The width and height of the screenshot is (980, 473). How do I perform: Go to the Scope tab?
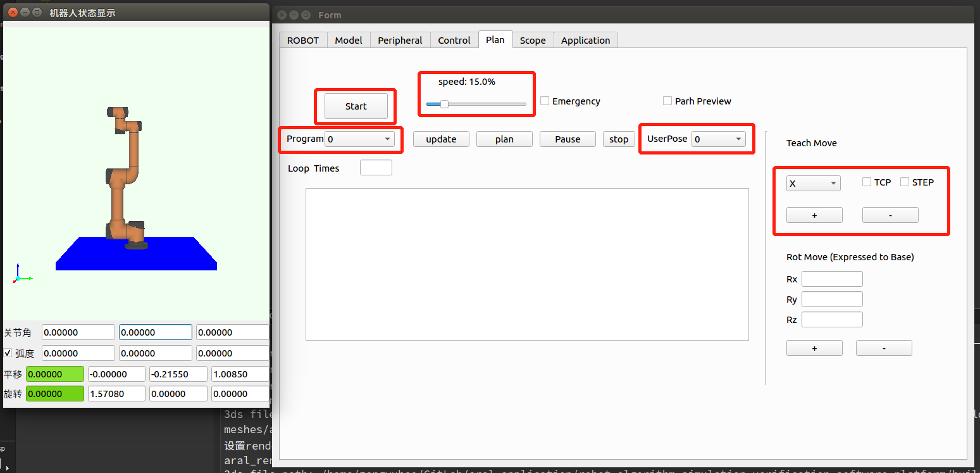533,40
